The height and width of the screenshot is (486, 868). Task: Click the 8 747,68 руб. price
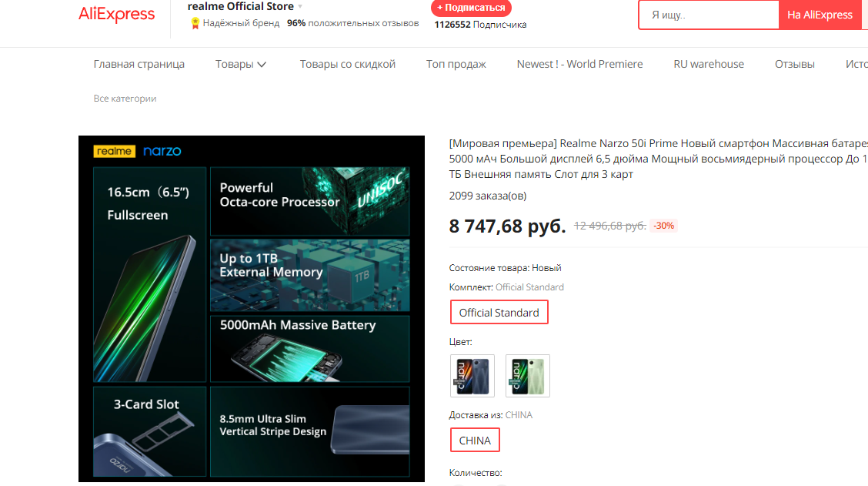tap(507, 226)
